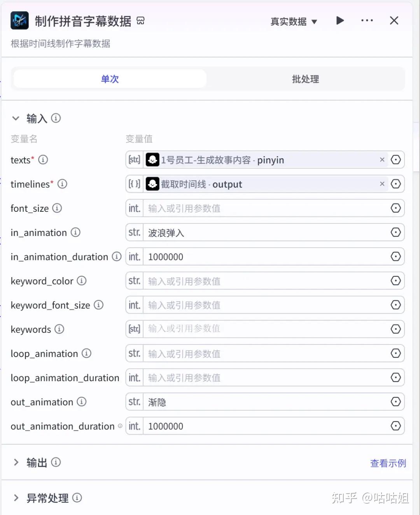Open the reference picker for keywords field
Screen dimensions: 420x515
point(395,329)
